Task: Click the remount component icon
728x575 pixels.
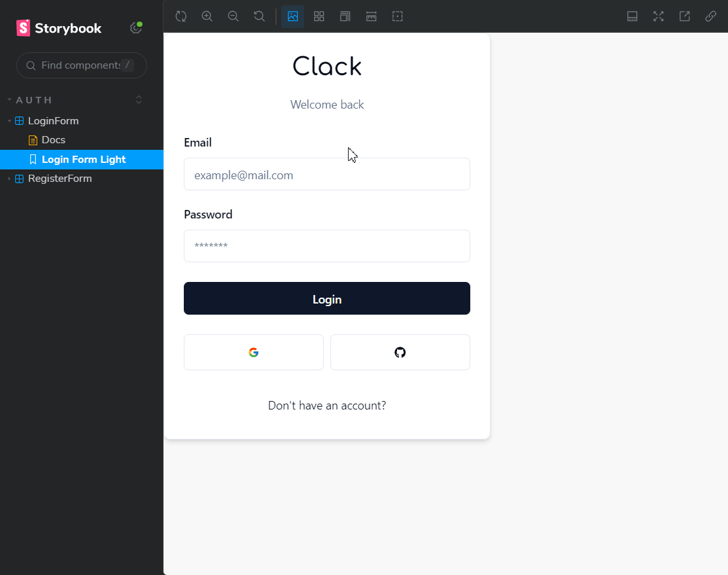Action: pyautogui.click(x=181, y=16)
